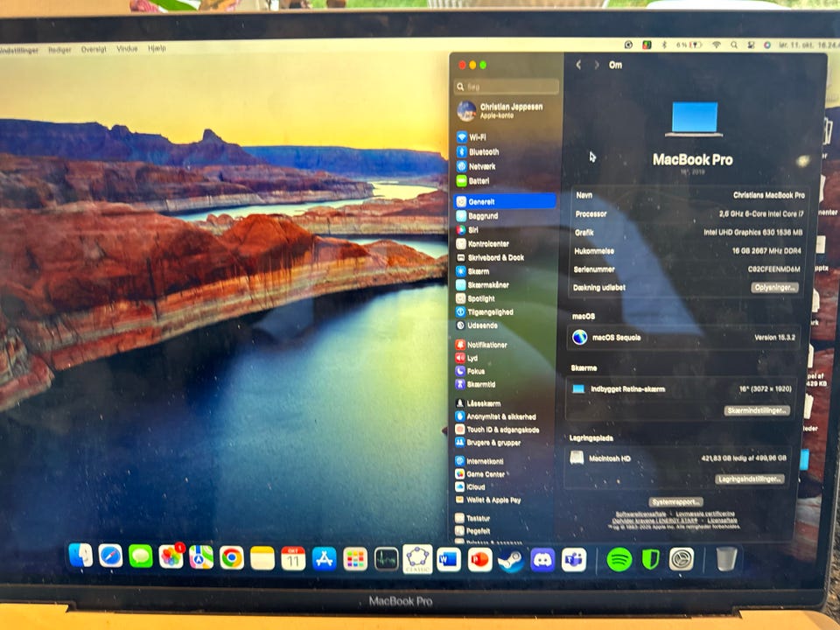Screen dimensions: 840x630
Task: Select Lyd sound settings
Action: coord(466,358)
